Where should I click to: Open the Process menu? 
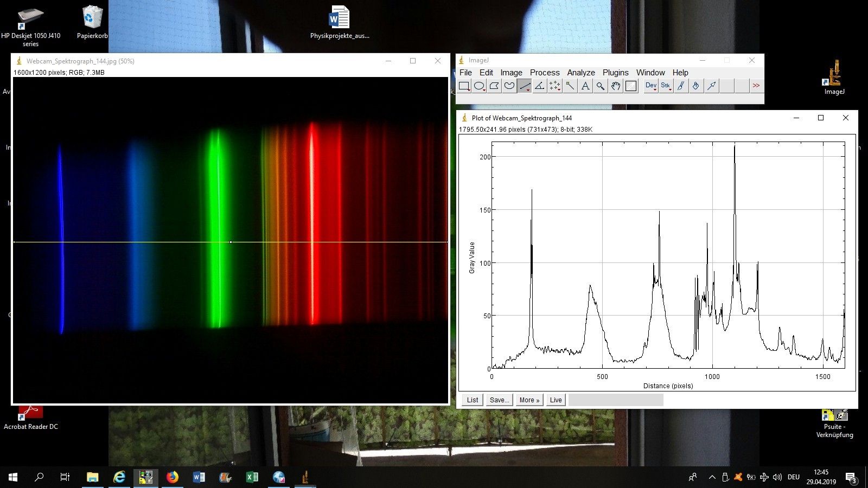pos(545,72)
